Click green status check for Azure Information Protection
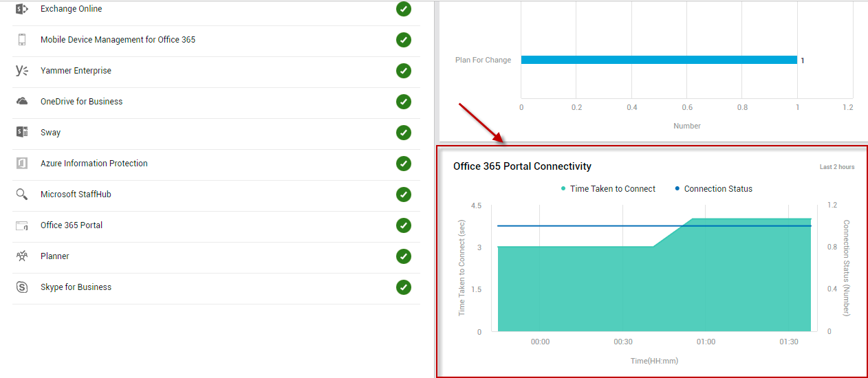 click(404, 164)
